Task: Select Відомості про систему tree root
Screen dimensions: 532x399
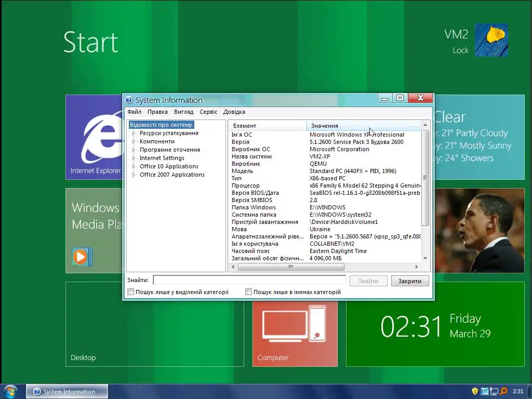Action: 161,125
